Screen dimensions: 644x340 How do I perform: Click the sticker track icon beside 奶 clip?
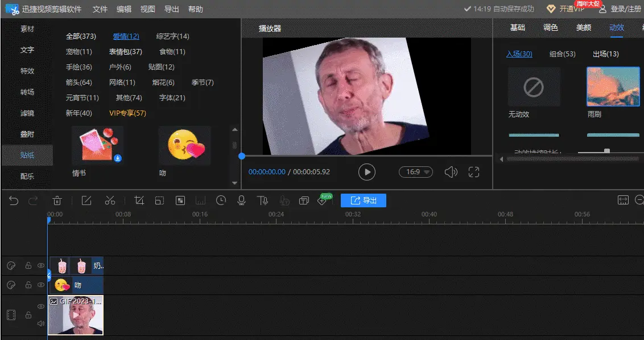[x=11, y=265]
